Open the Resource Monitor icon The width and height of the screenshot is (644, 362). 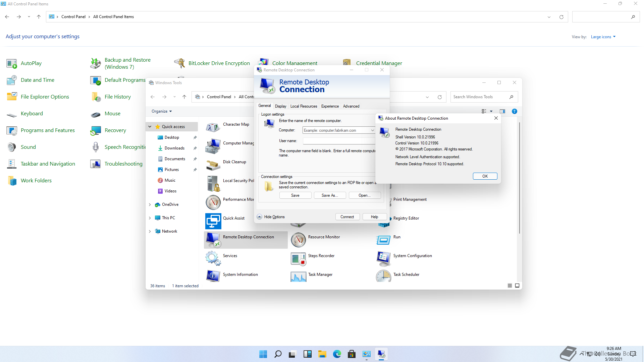pos(298,239)
